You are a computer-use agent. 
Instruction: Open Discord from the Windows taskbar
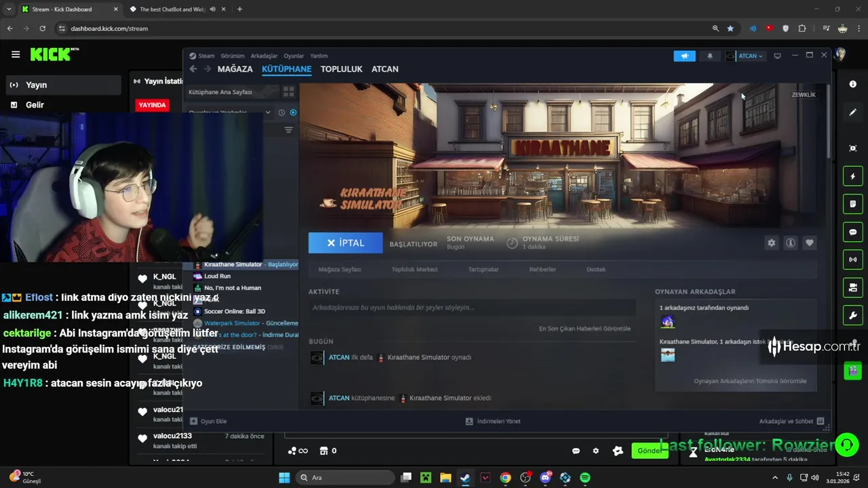click(545, 478)
